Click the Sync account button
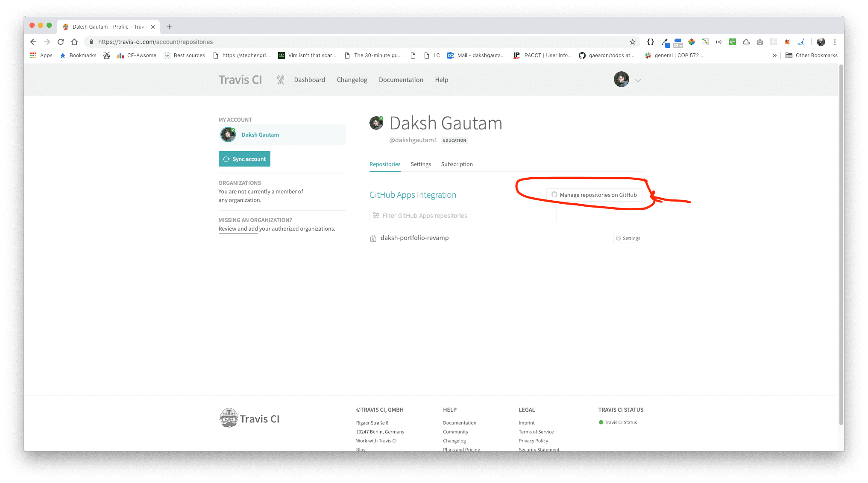The width and height of the screenshot is (868, 483). [x=244, y=159]
